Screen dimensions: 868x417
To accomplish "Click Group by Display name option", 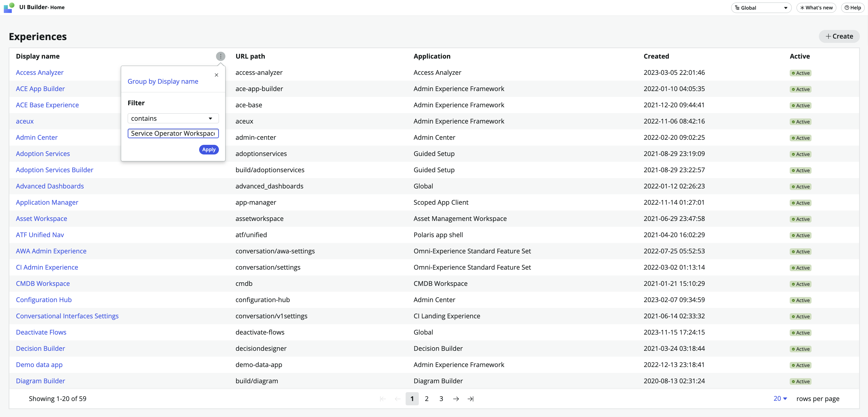I will click(x=163, y=81).
